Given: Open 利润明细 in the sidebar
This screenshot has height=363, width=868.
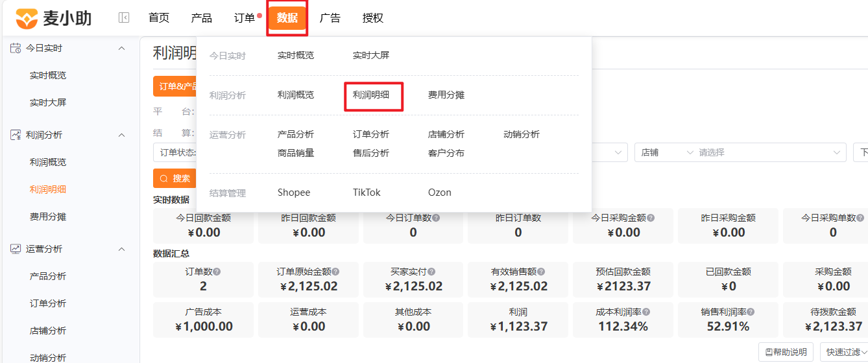Looking at the screenshot, I should pos(48,189).
